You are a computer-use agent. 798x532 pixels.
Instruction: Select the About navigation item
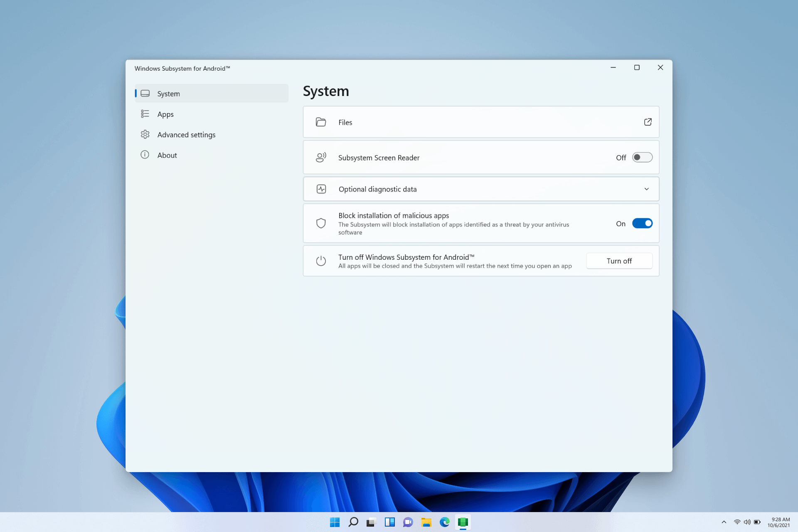pos(167,155)
